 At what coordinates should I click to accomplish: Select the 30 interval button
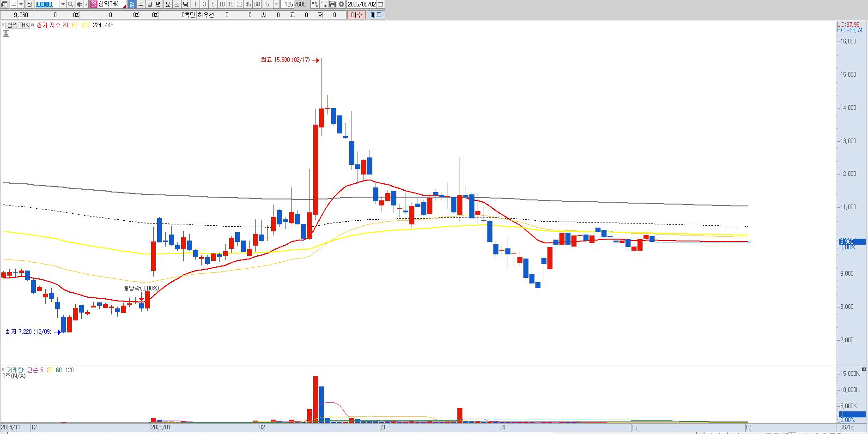239,4
